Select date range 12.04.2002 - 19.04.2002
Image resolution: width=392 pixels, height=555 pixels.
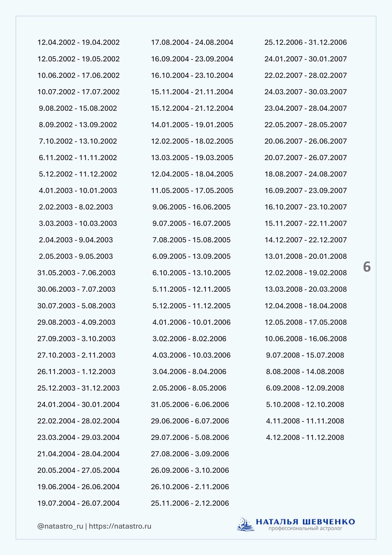click(79, 42)
